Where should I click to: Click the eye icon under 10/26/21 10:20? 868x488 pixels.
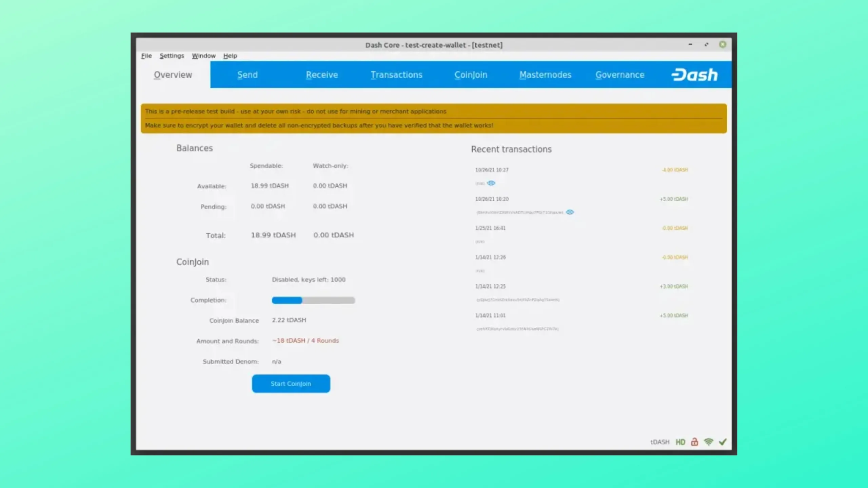[x=570, y=212]
